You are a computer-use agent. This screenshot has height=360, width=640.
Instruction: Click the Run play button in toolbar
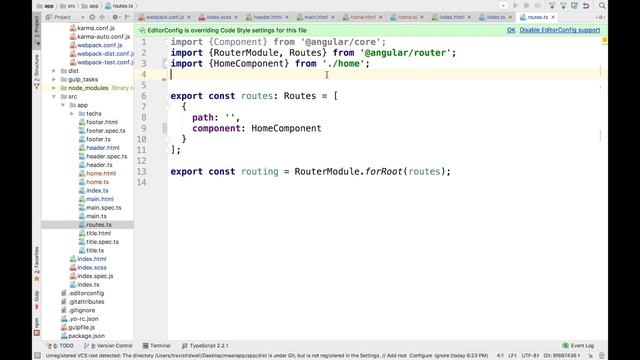[x=516, y=6]
